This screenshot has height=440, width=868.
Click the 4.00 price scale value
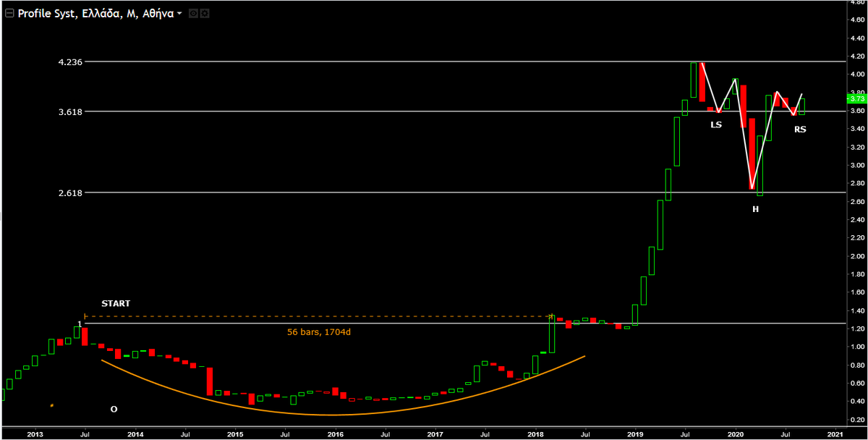(859, 74)
